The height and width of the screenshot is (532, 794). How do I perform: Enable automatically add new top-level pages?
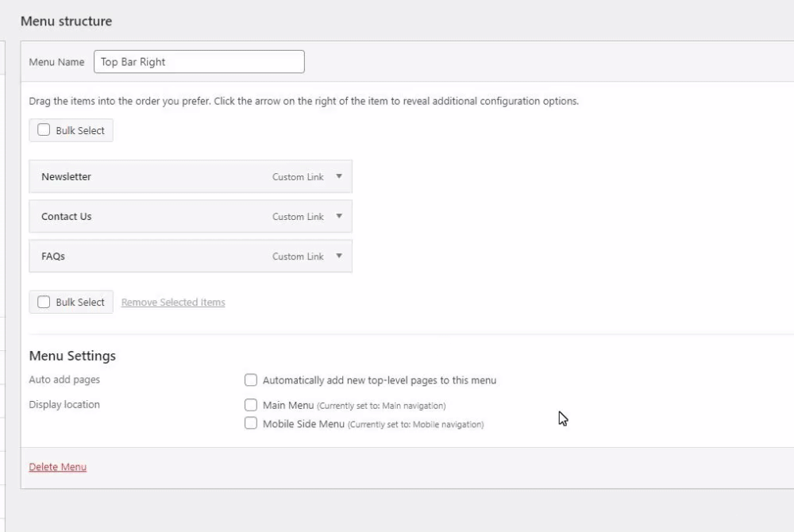(251, 380)
